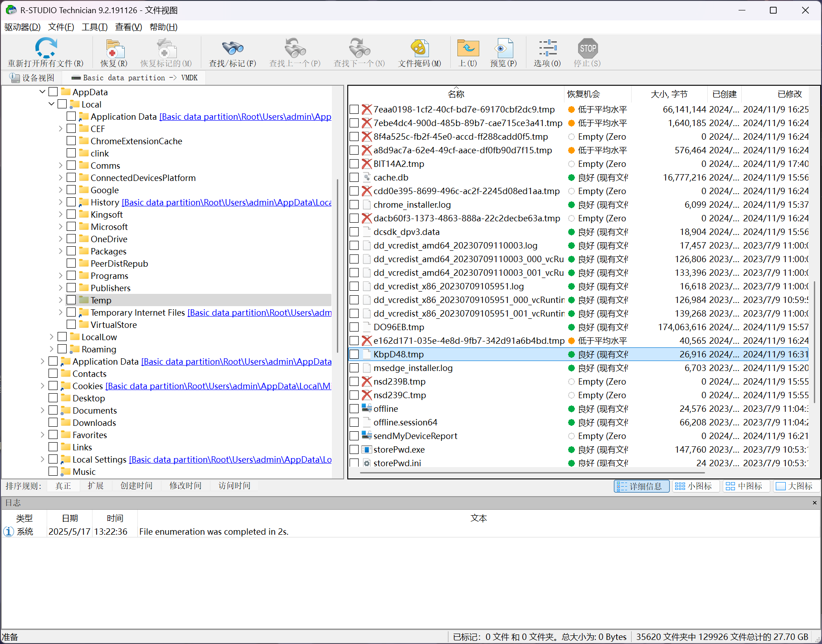Mark the cache.db file checkbox
This screenshot has width=822, height=644.
pyautogui.click(x=355, y=177)
